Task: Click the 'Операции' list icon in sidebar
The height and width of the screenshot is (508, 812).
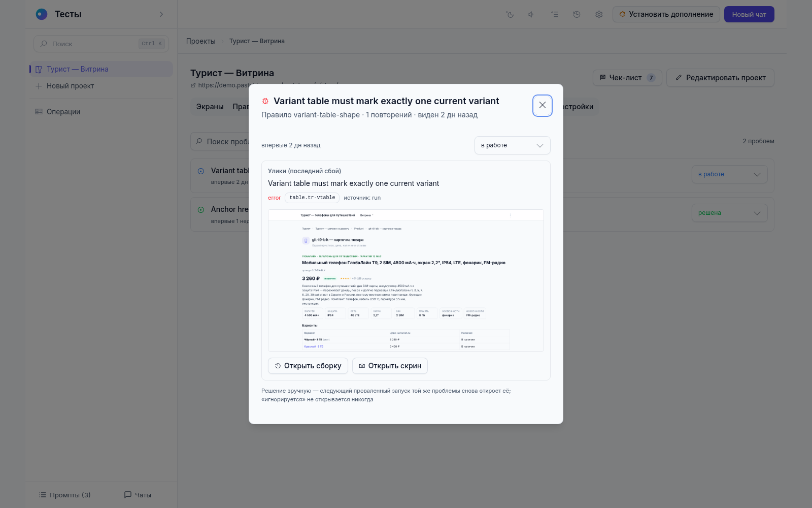Action: pyautogui.click(x=39, y=112)
